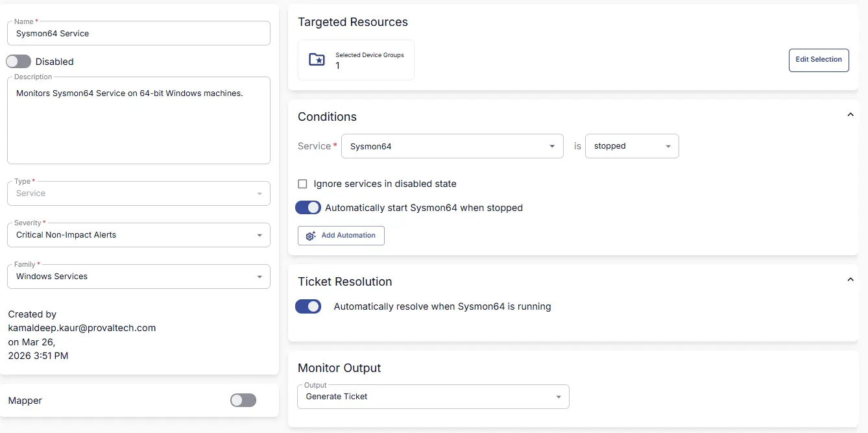The height and width of the screenshot is (433, 868).
Task: Open the Service Sysmon64 dropdown
Action: [452, 146]
